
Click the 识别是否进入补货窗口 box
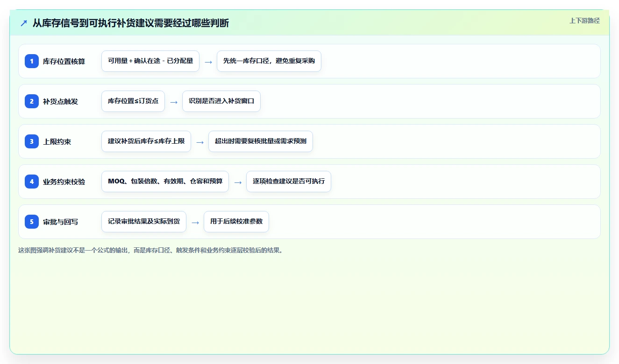(221, 101)
